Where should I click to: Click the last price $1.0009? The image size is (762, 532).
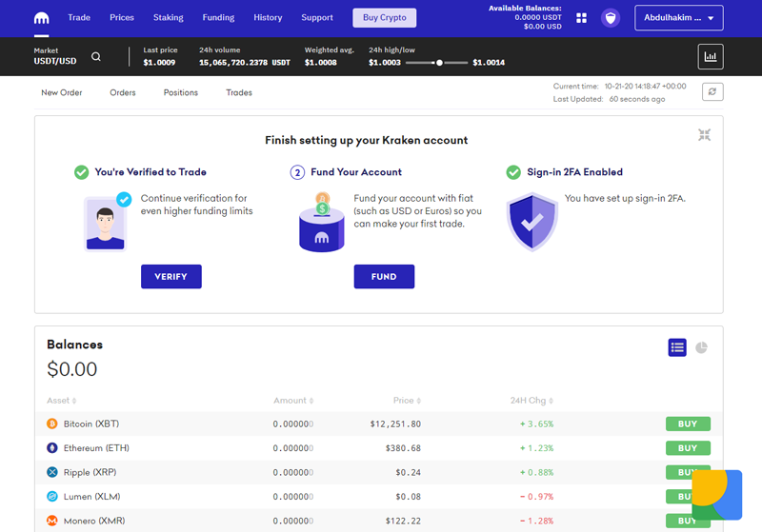(x=159, y=63)
